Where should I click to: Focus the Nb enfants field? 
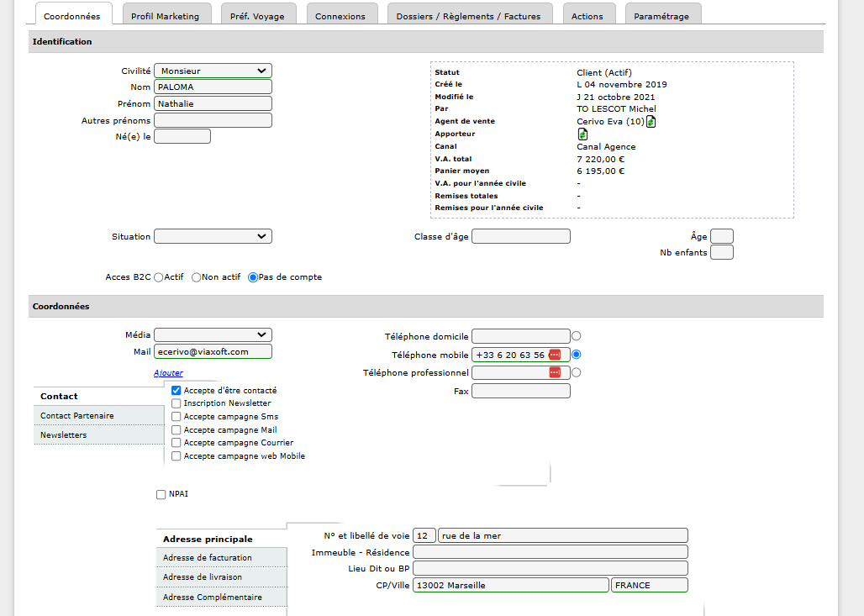tap(722, 252)
